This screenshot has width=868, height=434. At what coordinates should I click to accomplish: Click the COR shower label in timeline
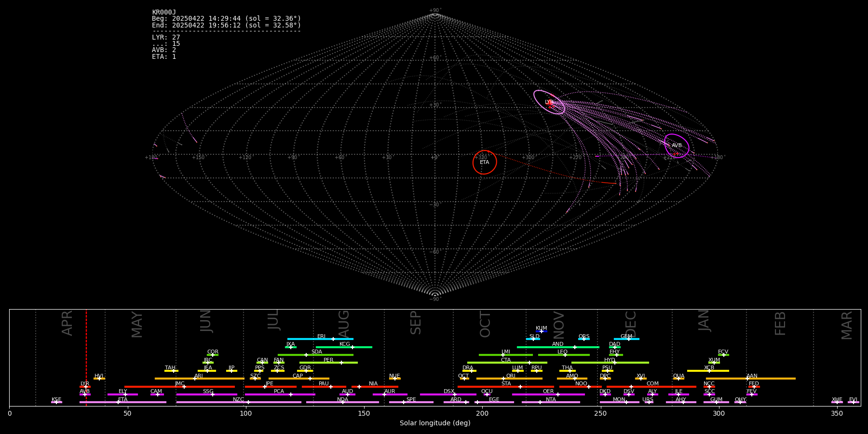(213, 352)
